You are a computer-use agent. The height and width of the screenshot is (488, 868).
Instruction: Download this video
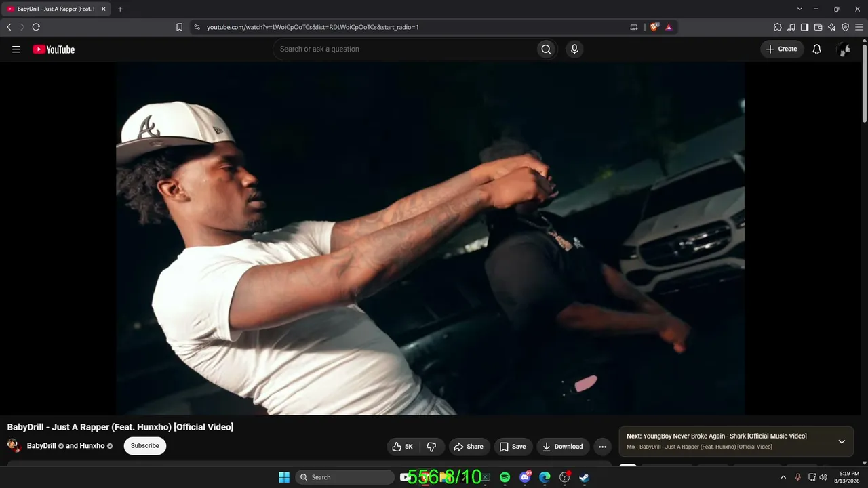pos(563,447)
